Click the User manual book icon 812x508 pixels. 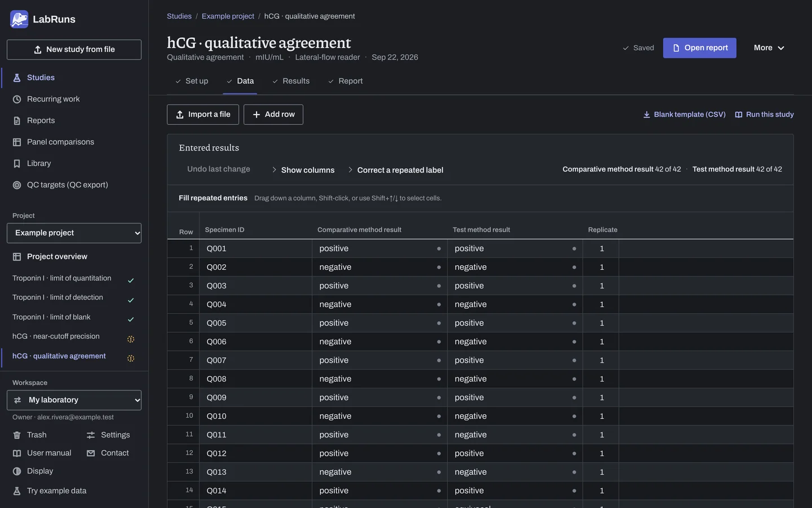click(x=17, y=453)
